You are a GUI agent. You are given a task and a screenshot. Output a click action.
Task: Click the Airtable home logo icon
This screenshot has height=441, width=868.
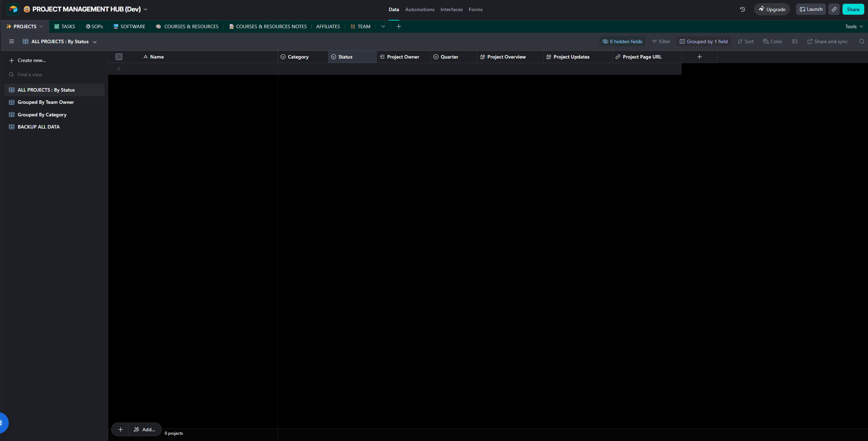13,9
